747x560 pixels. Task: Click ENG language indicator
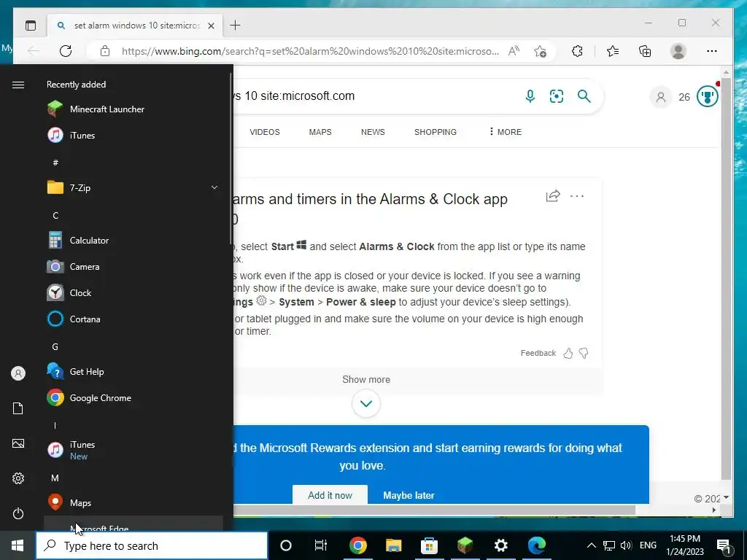[x=648, y=545]
